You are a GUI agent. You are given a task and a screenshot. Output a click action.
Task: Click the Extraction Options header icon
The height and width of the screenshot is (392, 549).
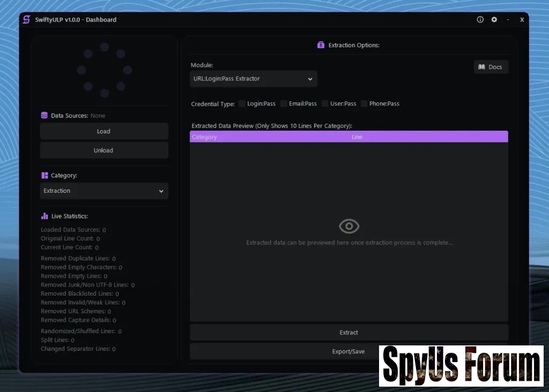[x=321, y=46]
